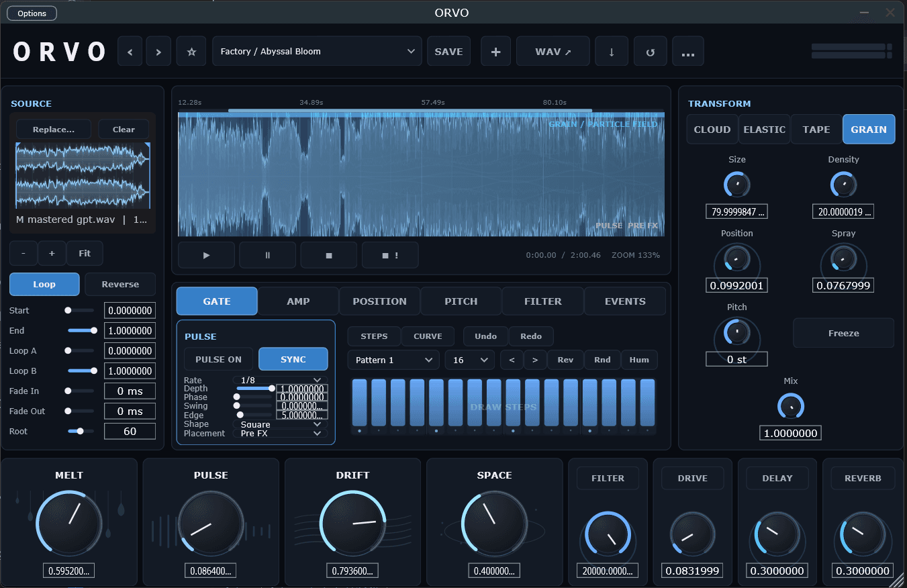Go to next preset arrow
Viewport: 907px width, 588px height.
(x=158, y=52)
